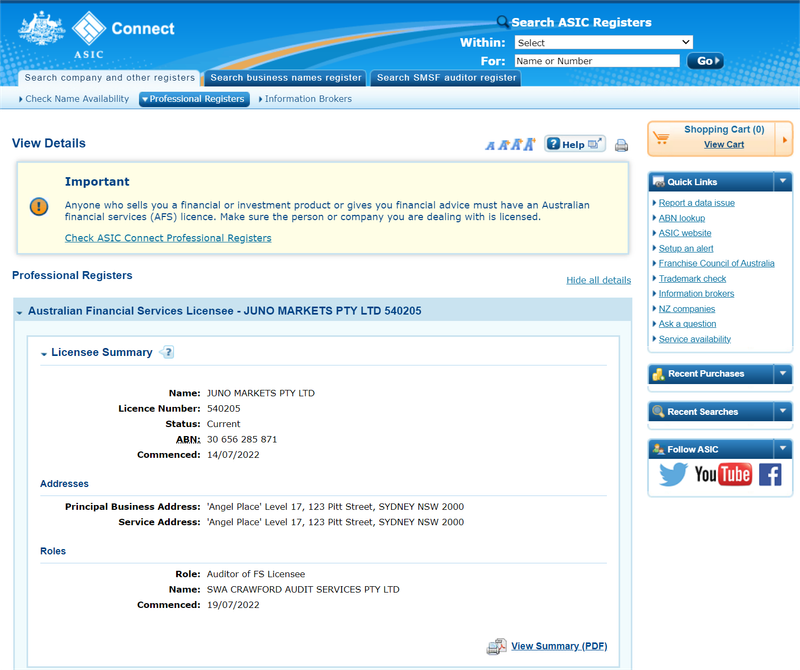
Task: Open ASIC website quick link
Action: tap(685, 233)
